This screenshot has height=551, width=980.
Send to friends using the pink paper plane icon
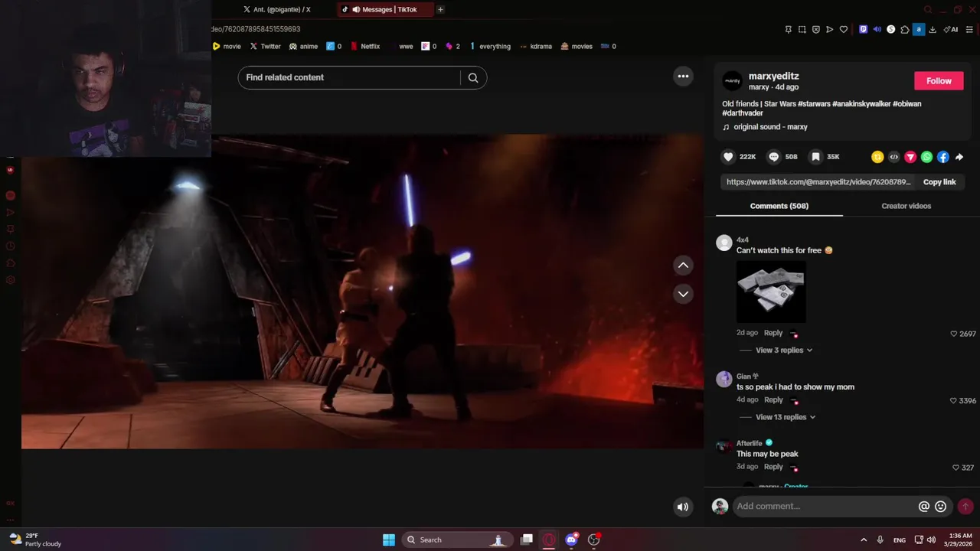pyautogui.click(x=910, y=157)
